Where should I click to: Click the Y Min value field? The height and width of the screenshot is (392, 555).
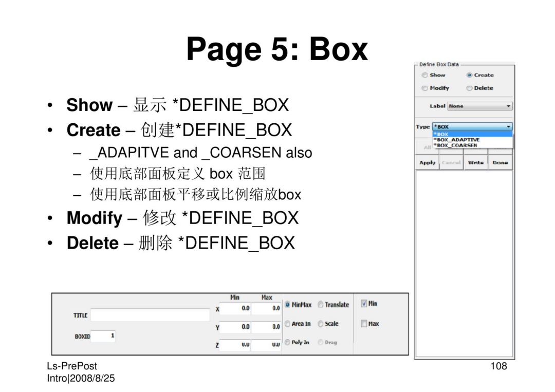235,327
